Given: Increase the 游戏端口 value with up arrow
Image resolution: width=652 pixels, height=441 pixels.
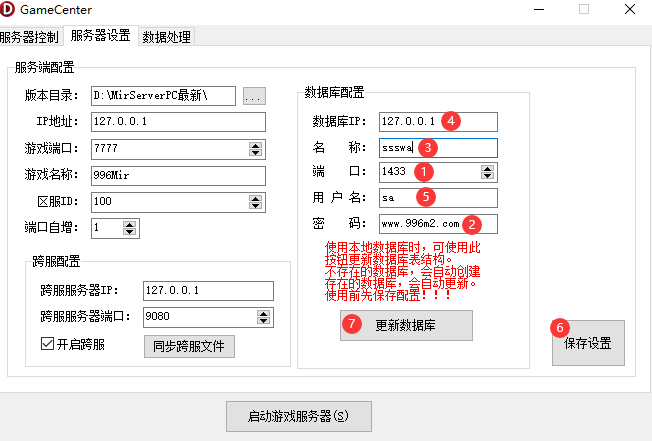Looking at the screenshot, I should 256,145.
